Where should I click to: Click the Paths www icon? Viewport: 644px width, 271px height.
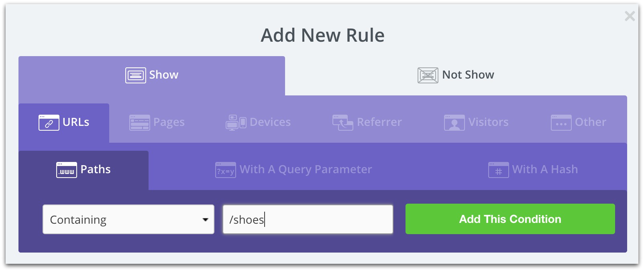(66, 170)
